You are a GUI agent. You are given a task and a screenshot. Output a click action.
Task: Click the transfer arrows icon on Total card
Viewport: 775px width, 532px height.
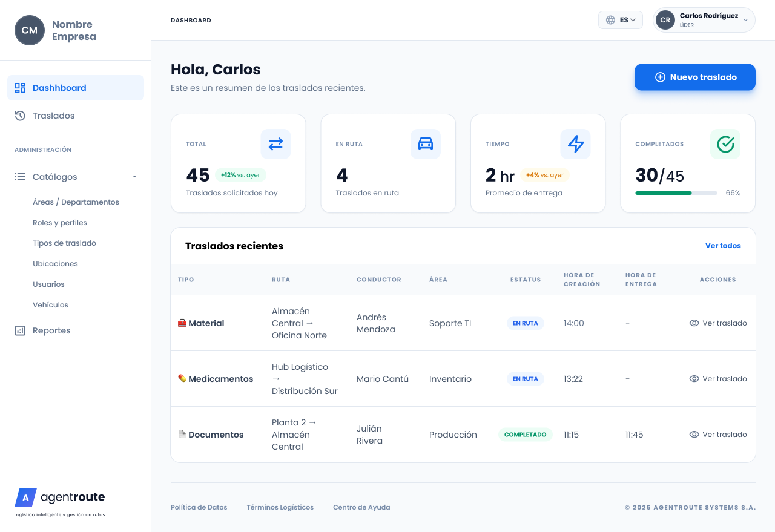coord(275,144)
